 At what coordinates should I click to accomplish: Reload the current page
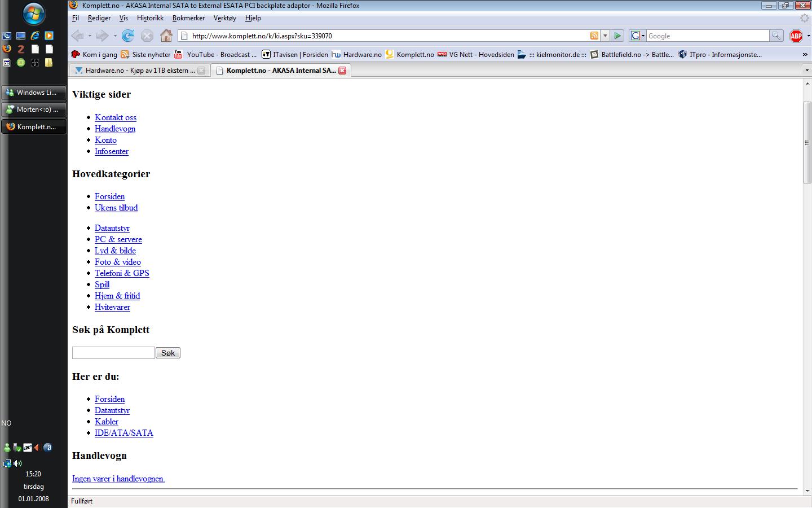128,36
